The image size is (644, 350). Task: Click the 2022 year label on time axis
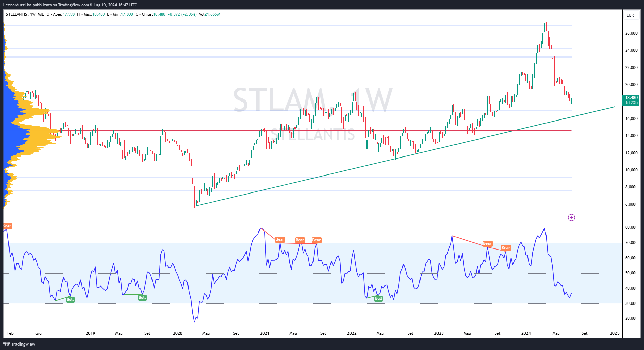tap(352, 333)
